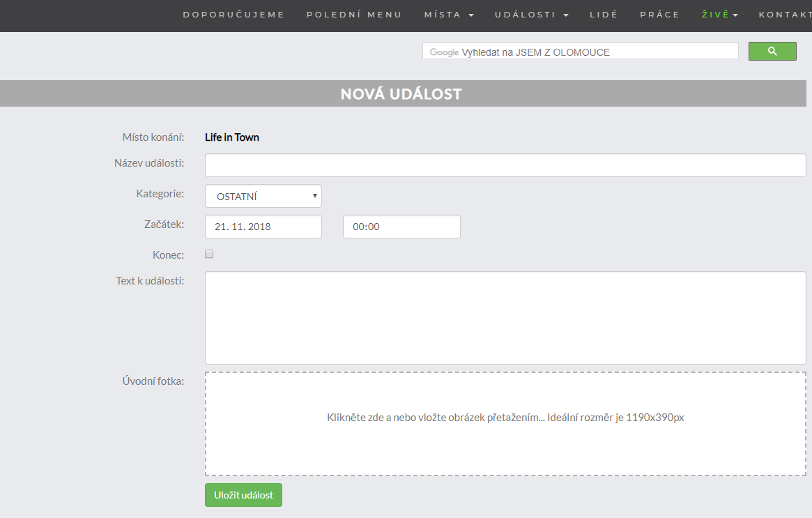Screen dimensions: 812x518
Task: Expand the MÍSTA menu
Action: click(x=449, y=15)
